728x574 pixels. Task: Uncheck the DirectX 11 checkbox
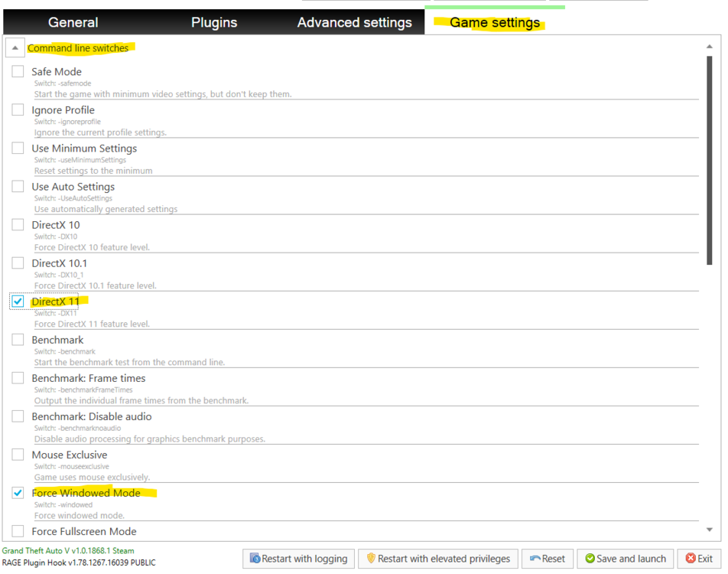[x=18, y=302]
